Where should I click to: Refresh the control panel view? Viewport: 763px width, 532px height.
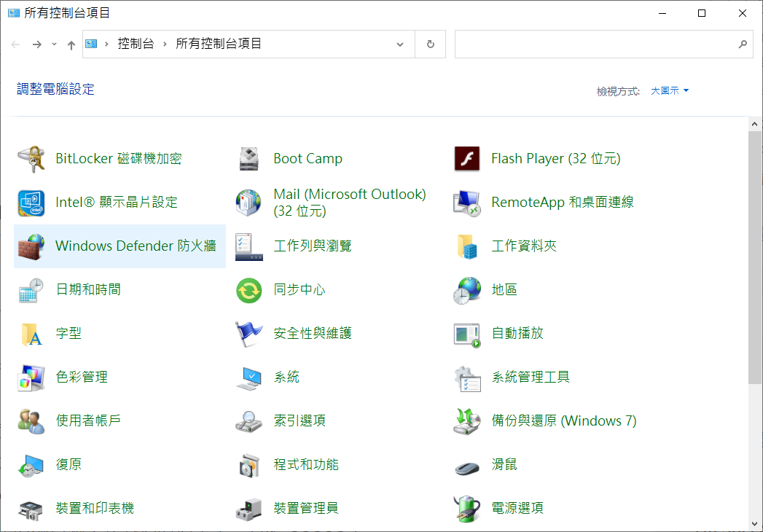tap(431, 44)
